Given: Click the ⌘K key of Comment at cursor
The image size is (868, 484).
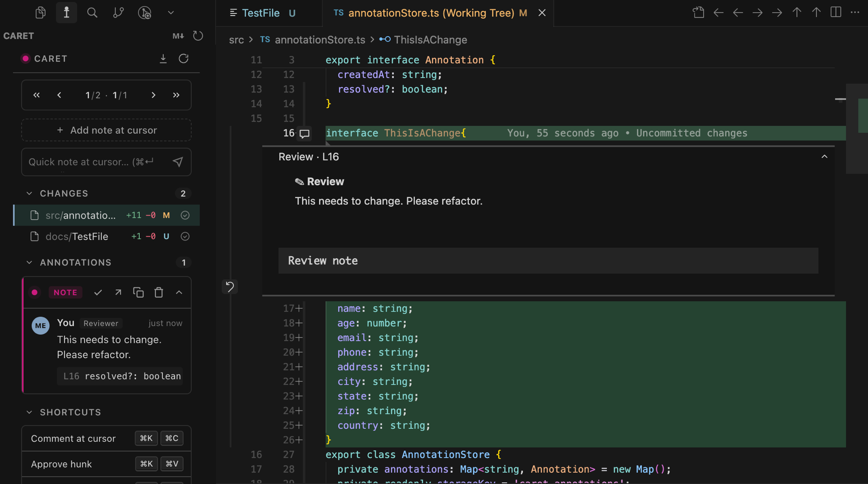Looking at the screenshot, I should click(x=146, y=438).
